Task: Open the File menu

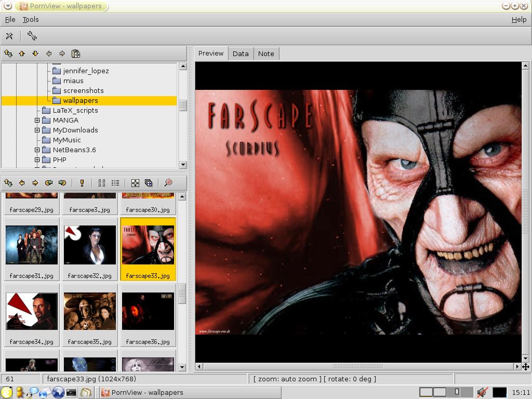Action: pos(10,20)
